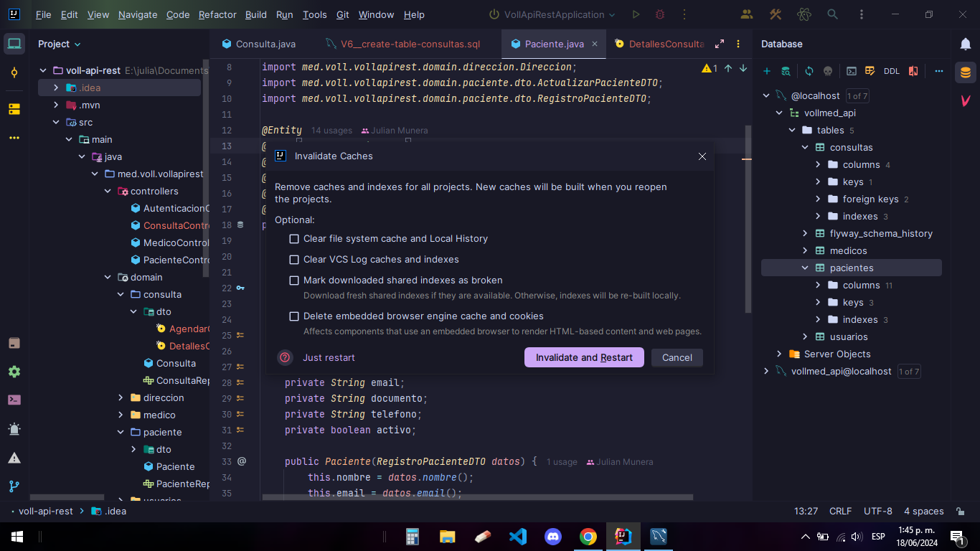Expand the flyway_schema_history table

[x=805, y=233]
